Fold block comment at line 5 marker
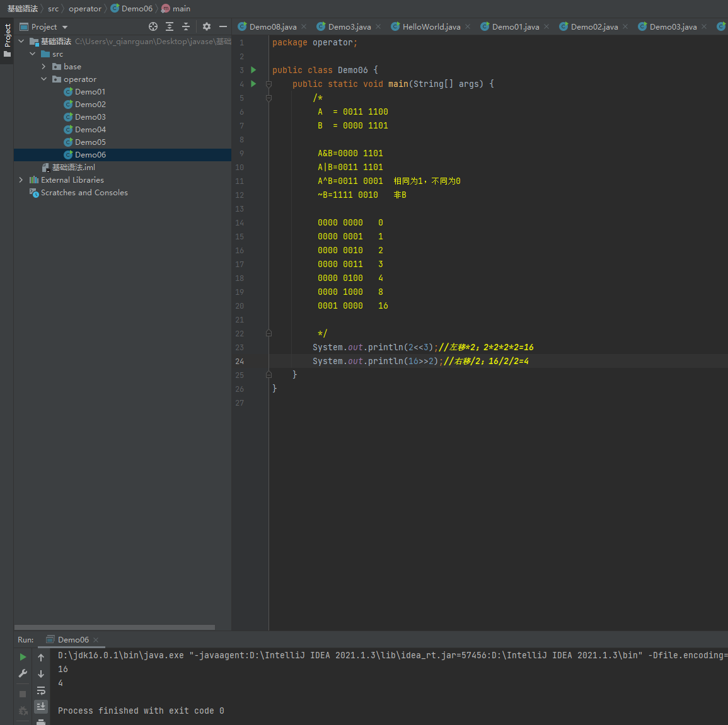The width and height of the screenshot is (728, 725). click(x=269, y=98)
